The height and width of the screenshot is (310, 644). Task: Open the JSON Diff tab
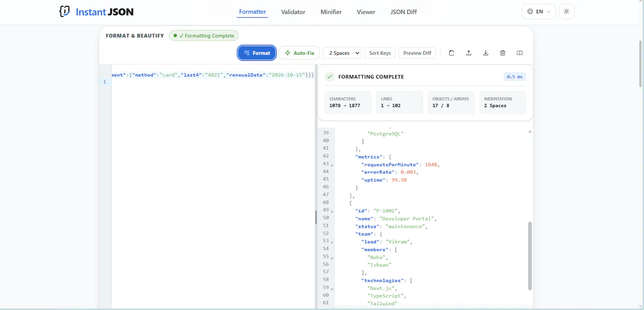(403, 12)
